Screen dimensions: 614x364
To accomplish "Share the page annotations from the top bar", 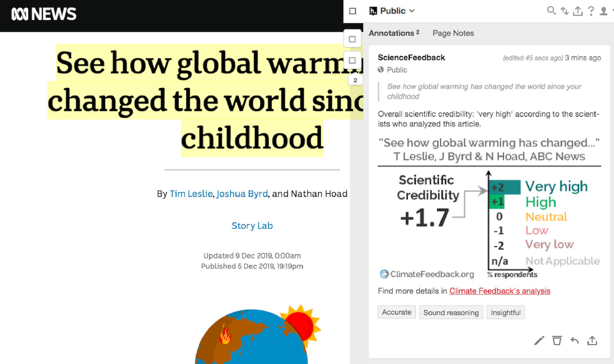I will coord(578,11).
